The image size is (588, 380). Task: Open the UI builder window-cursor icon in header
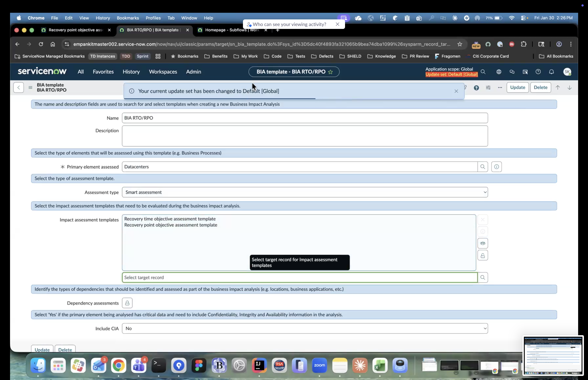click(x=525, y=72)
